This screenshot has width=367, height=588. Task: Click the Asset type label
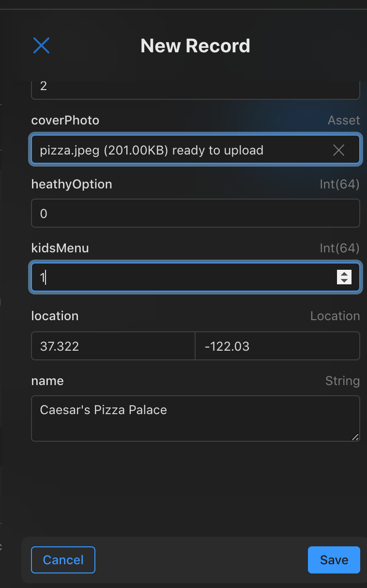click(x=344, y=120)
